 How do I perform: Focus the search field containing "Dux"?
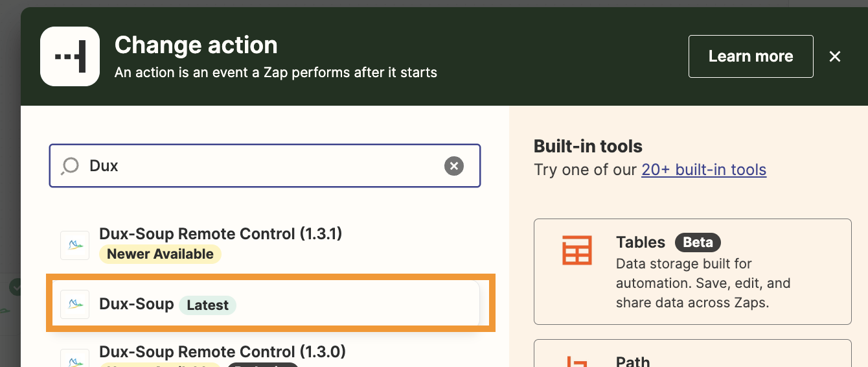click(x=259, y=166)
